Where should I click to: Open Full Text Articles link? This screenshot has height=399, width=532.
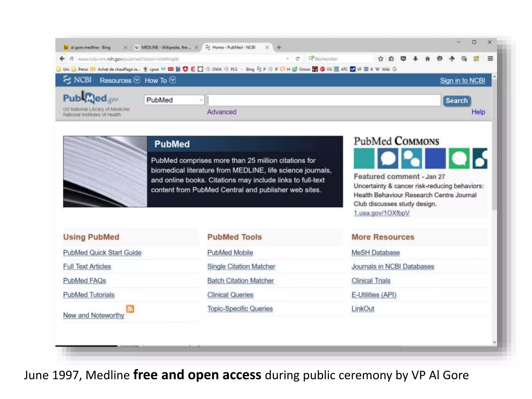click(x=87, y=267)
